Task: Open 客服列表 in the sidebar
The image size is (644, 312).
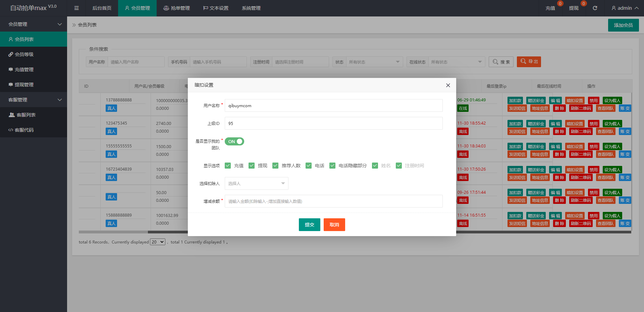Action: [34, 115]
